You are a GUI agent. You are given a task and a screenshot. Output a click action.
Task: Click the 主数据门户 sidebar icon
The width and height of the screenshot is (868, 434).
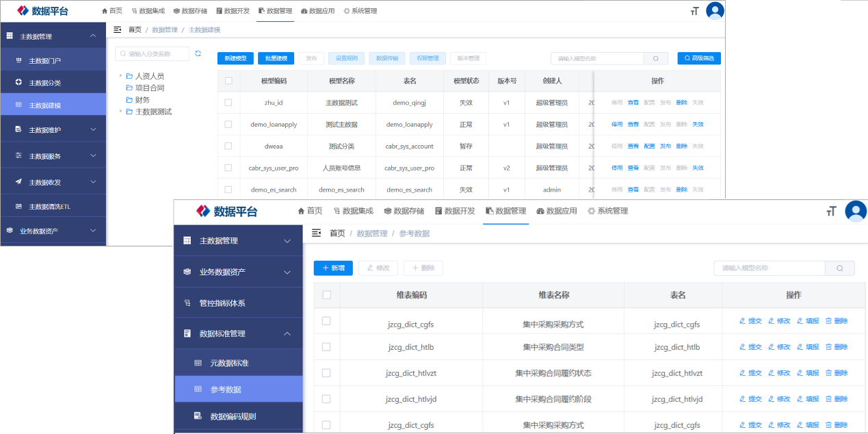click(18, 60)
